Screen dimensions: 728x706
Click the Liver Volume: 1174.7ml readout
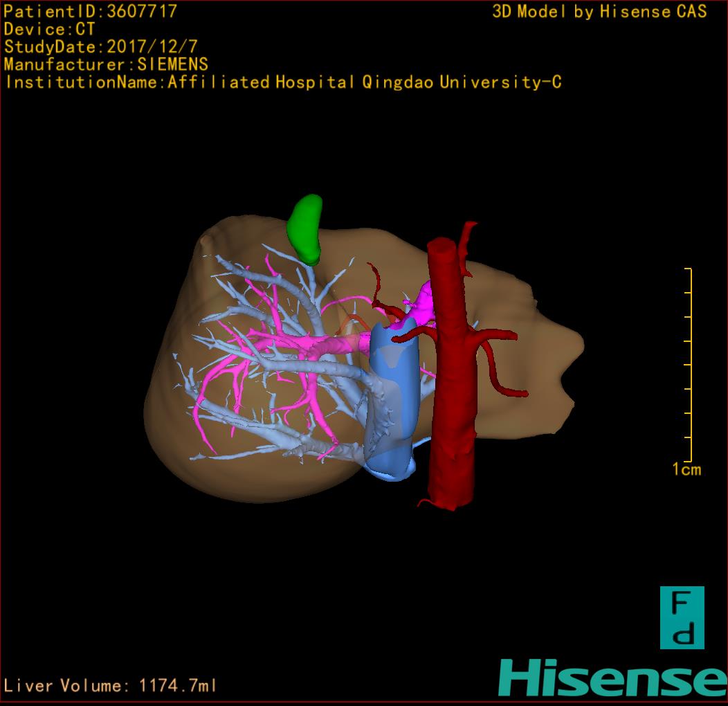(x=109, y=685)
